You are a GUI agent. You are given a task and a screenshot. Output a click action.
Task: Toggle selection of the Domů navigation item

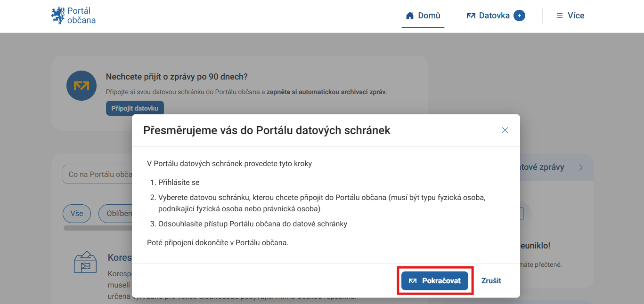click(423, 15)
